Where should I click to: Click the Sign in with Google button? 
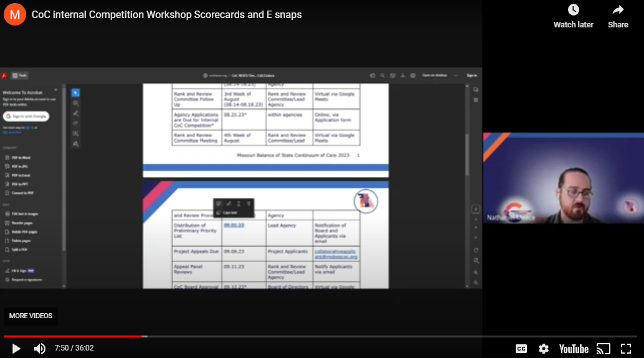coord(26,116)
